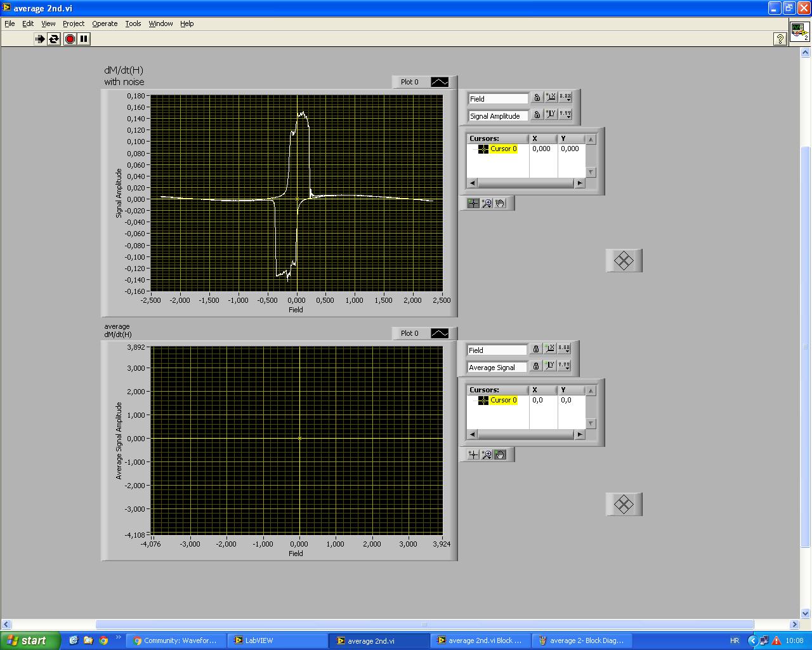The image size is (812, 650).
Task: Click the Run arrow button
Action: point(39,39)
